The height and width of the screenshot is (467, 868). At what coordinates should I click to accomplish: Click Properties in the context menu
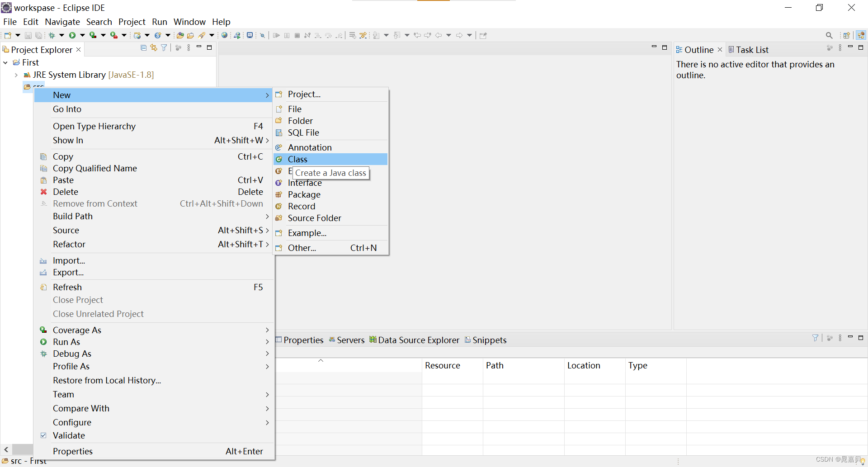(x=154, y=451)
